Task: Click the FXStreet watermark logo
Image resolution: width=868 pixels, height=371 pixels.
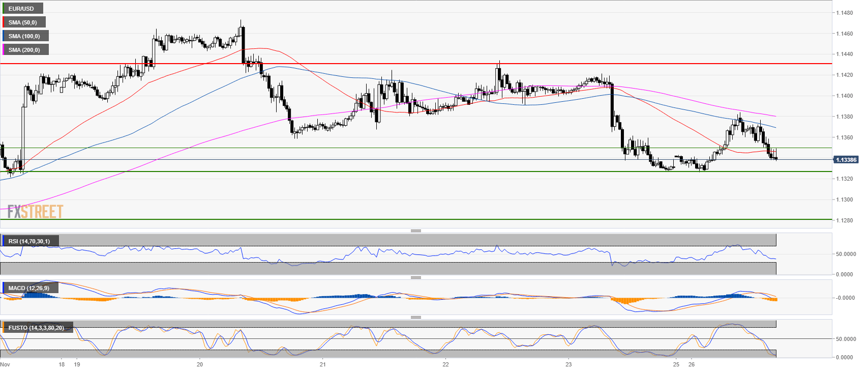Action: click(x=35, y=212)
